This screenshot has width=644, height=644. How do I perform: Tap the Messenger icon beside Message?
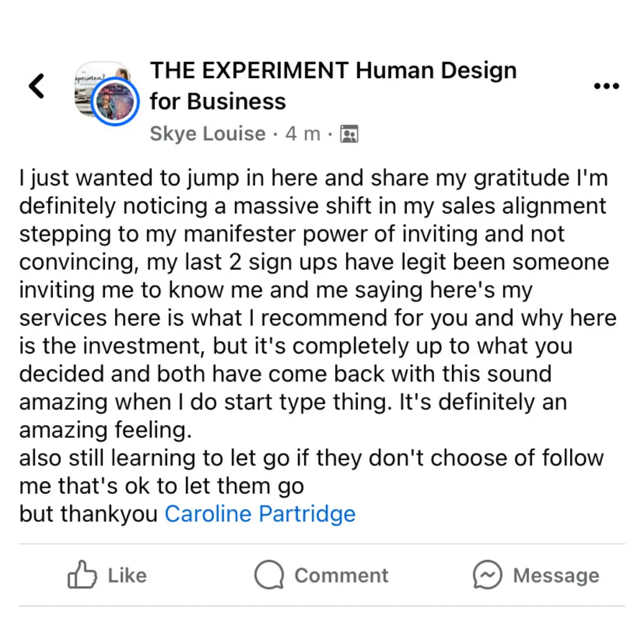487,575
